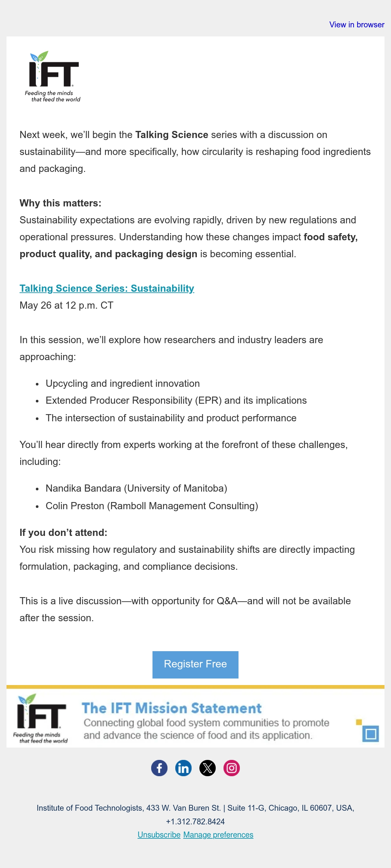Click the Nandika Bandara speaker bullet
The image size is (391, 868).
click(136, 488)
